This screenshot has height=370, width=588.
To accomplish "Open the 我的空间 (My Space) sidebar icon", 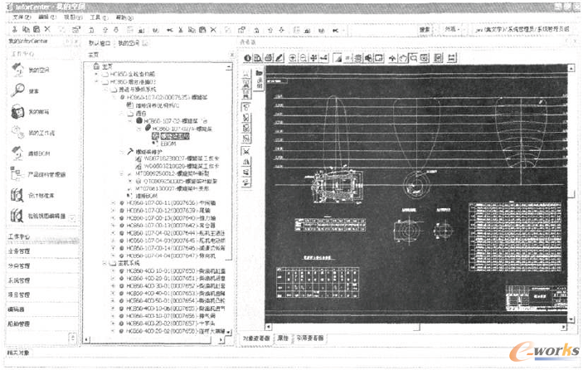I will 17,70.
